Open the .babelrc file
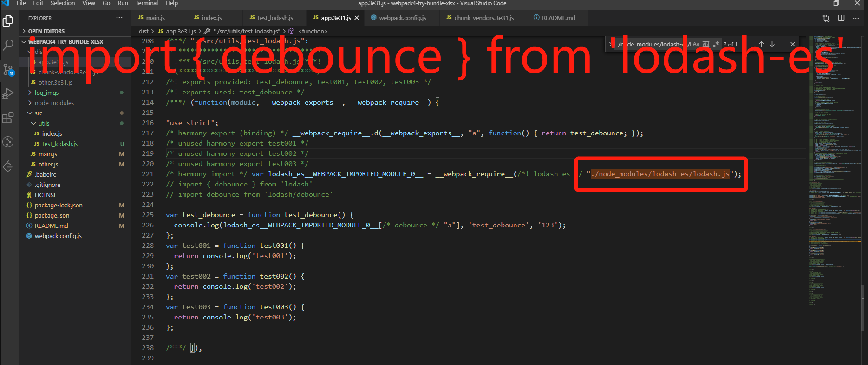This screenshot has height=365, width=868. [x=75, y=174]
